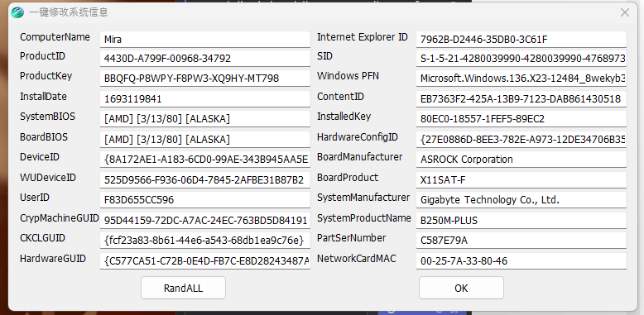
Task: Select the ProductID input field
Action: 205,58
